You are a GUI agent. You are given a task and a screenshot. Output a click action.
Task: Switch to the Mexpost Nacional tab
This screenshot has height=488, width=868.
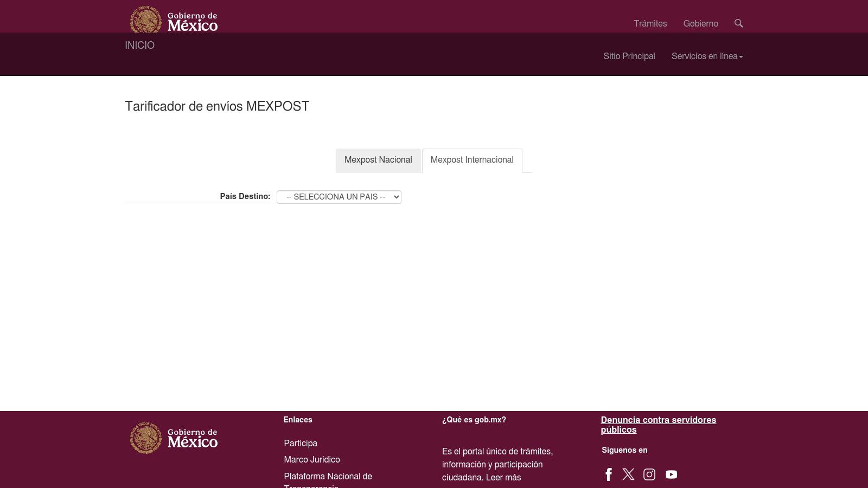(x=378, y=160)
